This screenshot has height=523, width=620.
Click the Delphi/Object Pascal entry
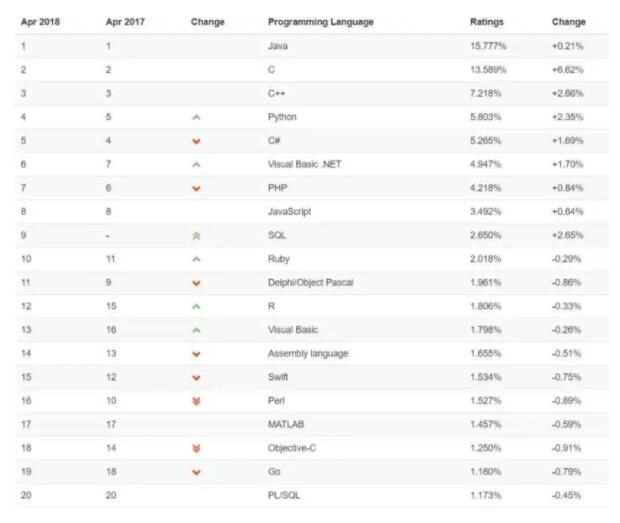coord(310,282)
